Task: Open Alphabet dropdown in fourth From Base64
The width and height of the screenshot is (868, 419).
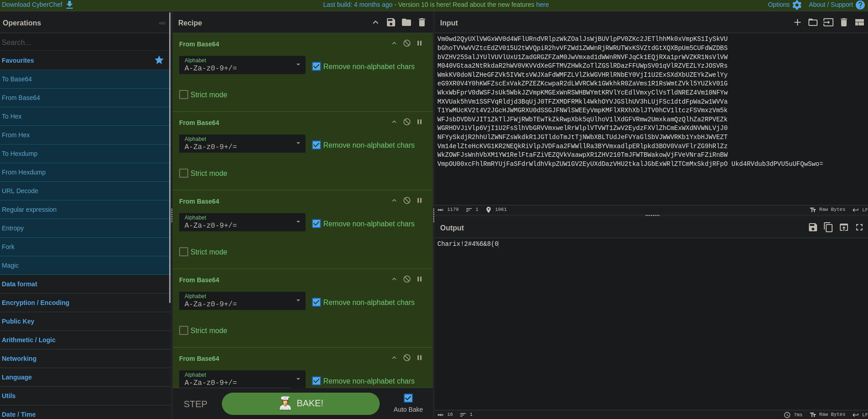Action: click(242, 301)
